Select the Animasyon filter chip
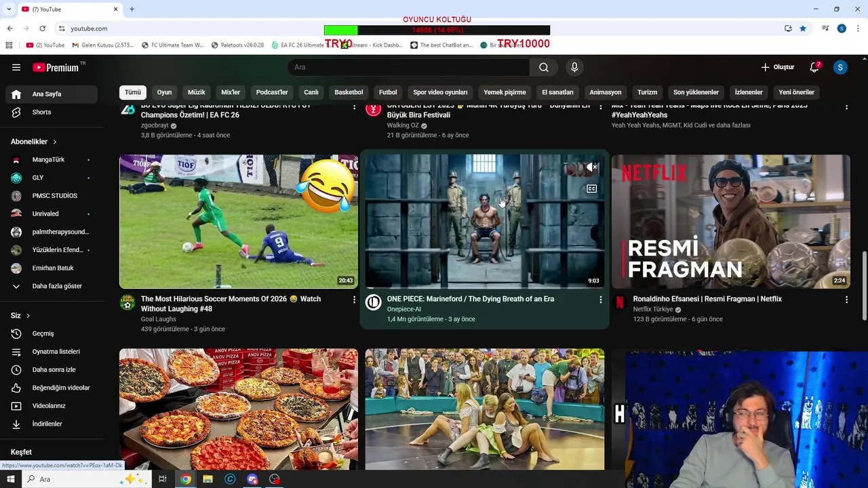Viewport: 868px width, 488px height. click(606, 92)
